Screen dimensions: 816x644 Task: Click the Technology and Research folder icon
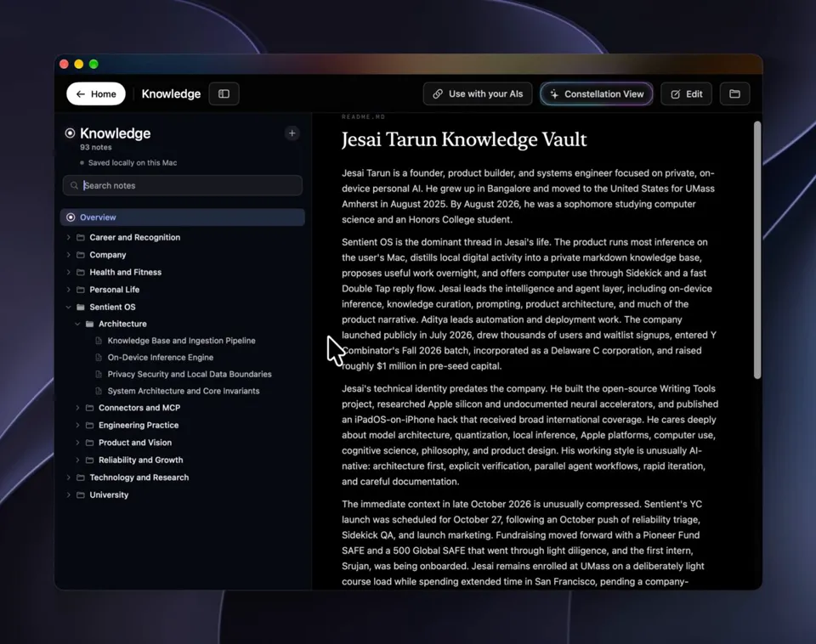(x=81, y=477)
